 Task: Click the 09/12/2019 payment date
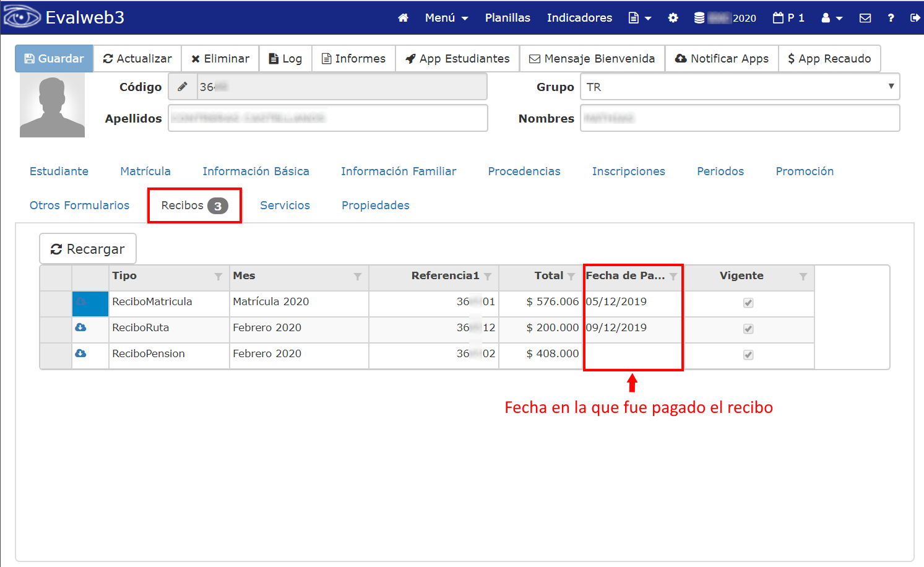click(616, 327)
